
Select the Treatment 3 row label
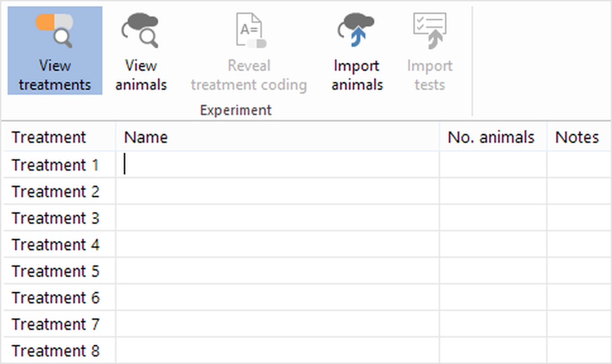[x=56, y=218]
